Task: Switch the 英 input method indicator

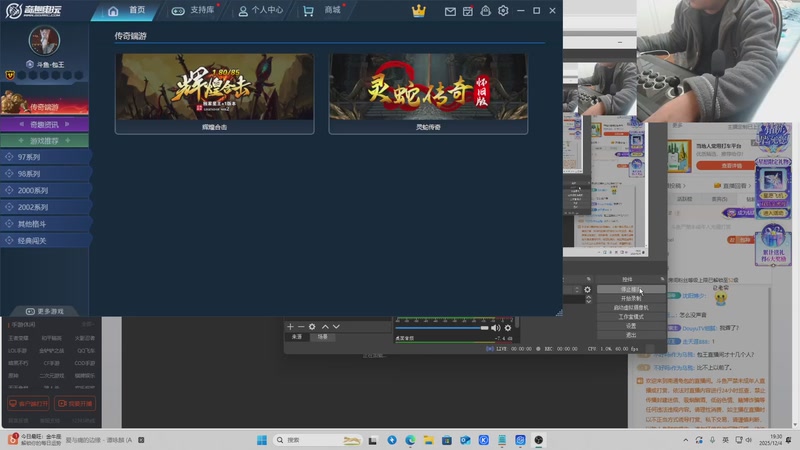Action: 726,440
